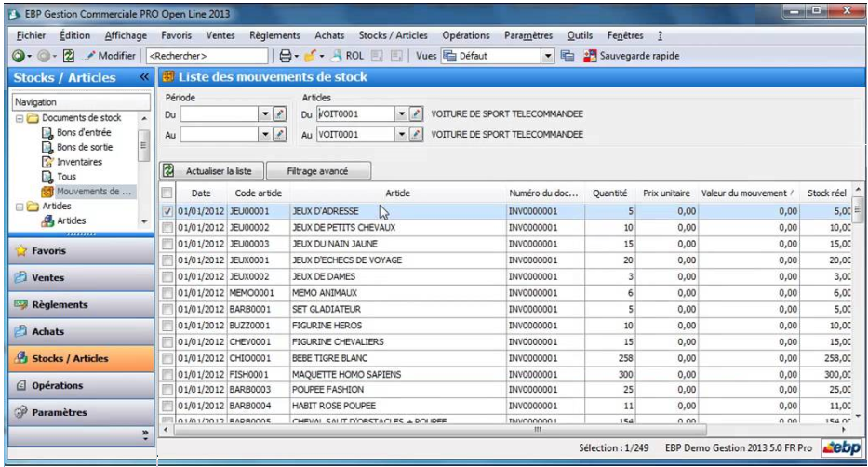Screen dimensions: 868x467
Task: Open the Opérations navigation section
Action: [x=81, y=386]
